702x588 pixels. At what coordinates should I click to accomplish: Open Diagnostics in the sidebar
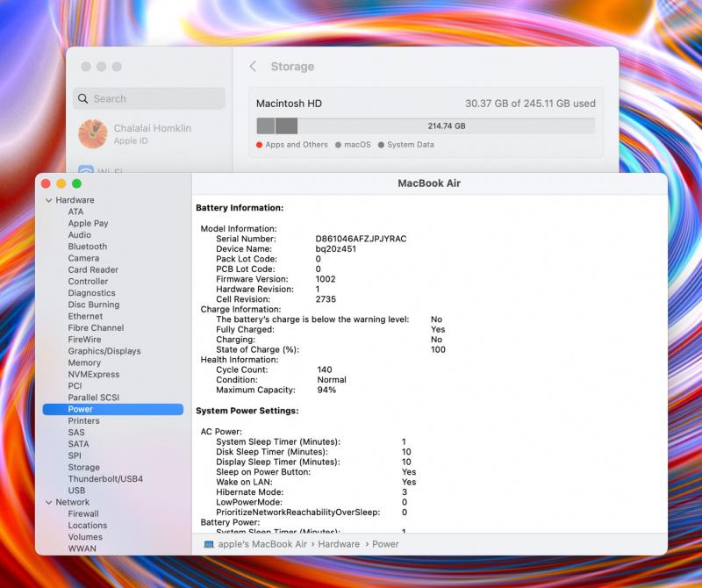point(92,293)
